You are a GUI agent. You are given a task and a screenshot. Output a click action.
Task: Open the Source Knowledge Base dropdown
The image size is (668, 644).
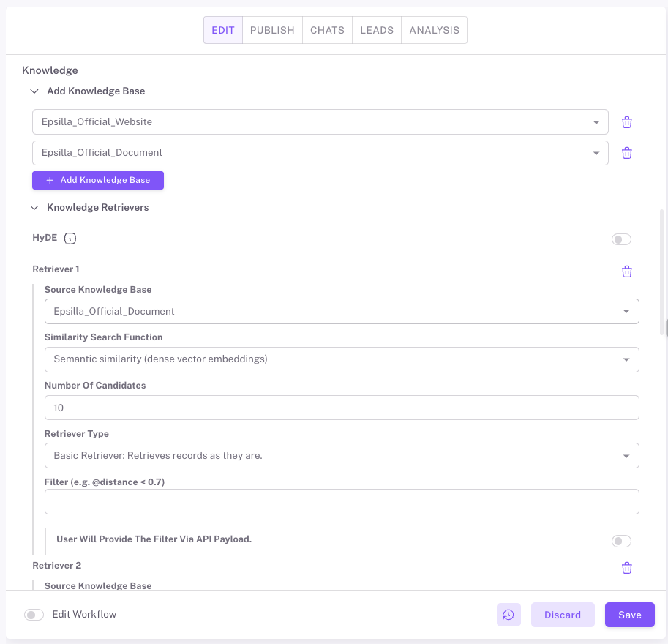coord(341,311)
